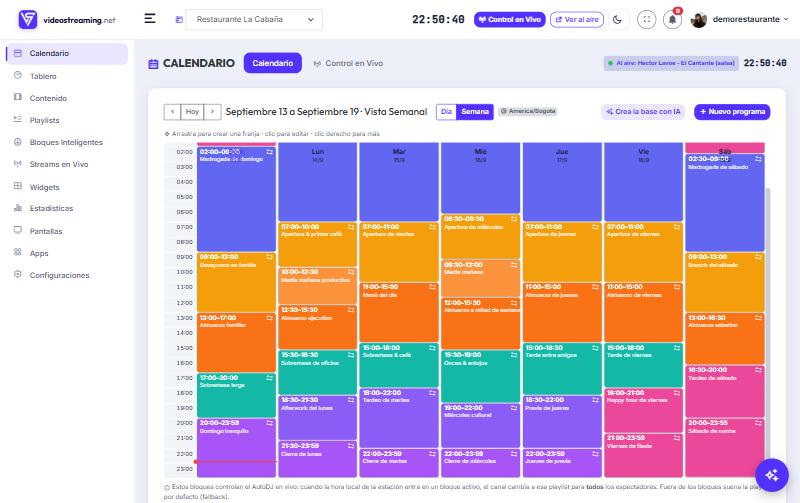Click the America/Bogota timezone badge
This screenshot has height=503, width=800.
528,111
